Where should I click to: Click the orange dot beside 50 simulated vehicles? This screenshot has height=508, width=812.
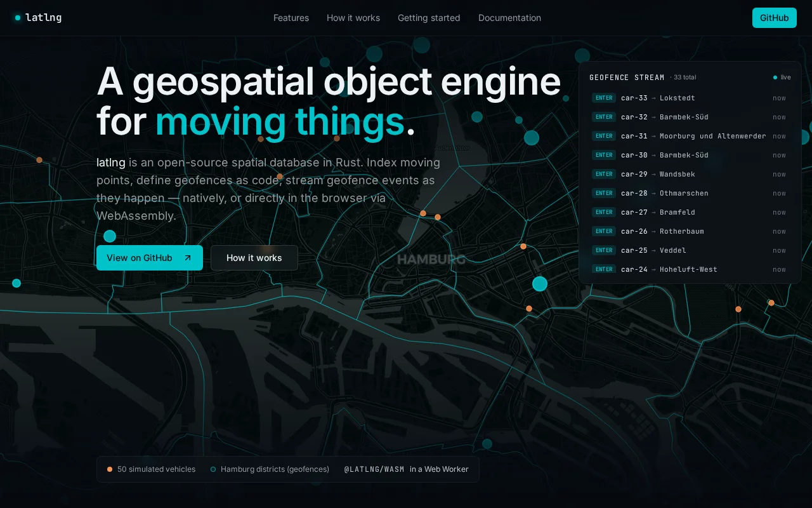click(110, 469)
